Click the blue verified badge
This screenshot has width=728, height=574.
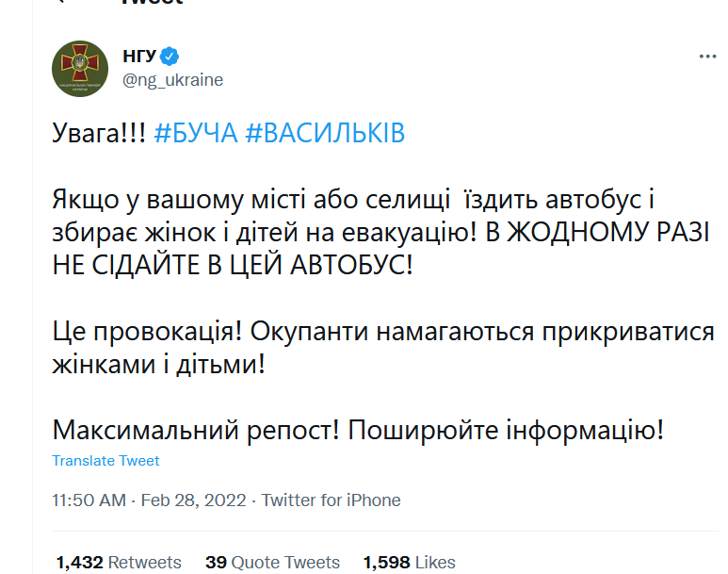(x=170, y=56)
